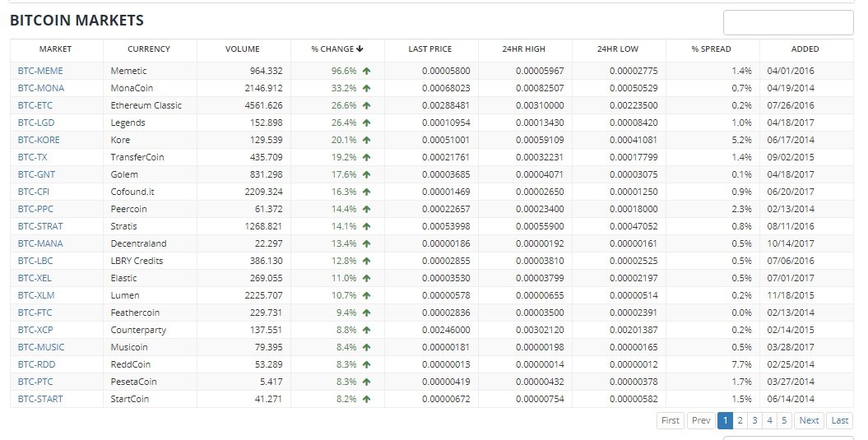Click the 96.6% change value

point(344,71)
